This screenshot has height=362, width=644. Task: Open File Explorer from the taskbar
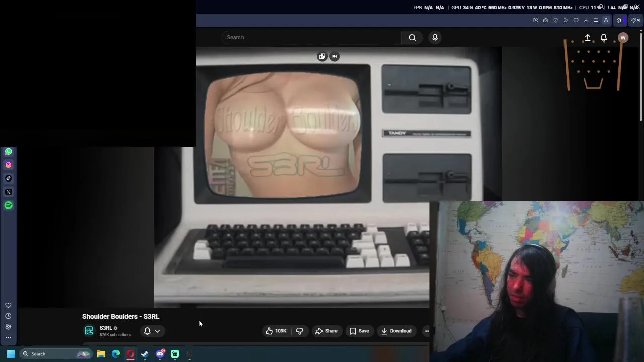[x=101, y=354]
